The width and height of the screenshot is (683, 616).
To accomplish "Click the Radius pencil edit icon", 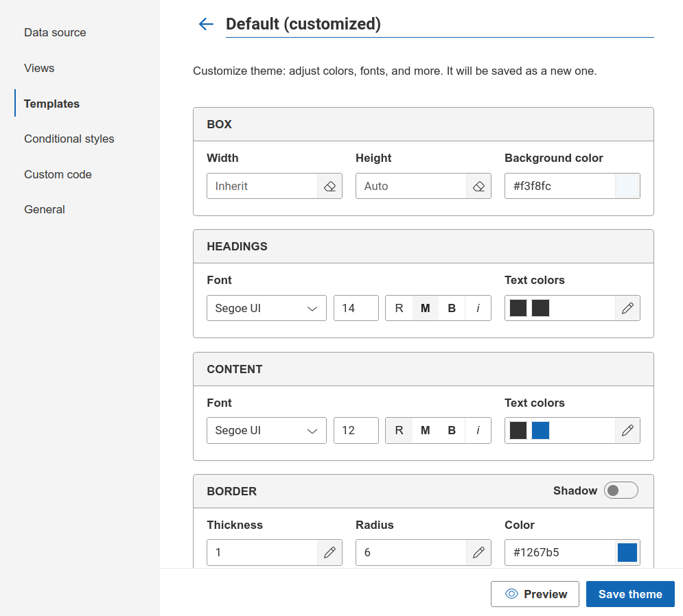I will [x=478, y=552].
